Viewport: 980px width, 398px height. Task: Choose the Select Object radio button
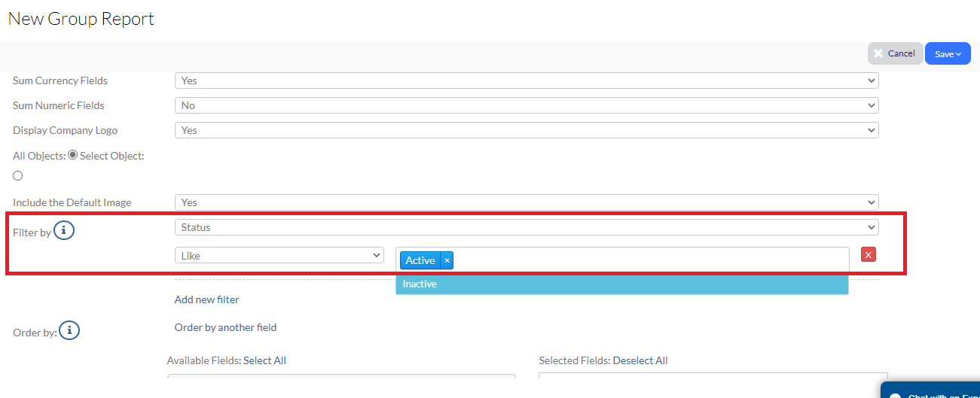tap(18, 176)
